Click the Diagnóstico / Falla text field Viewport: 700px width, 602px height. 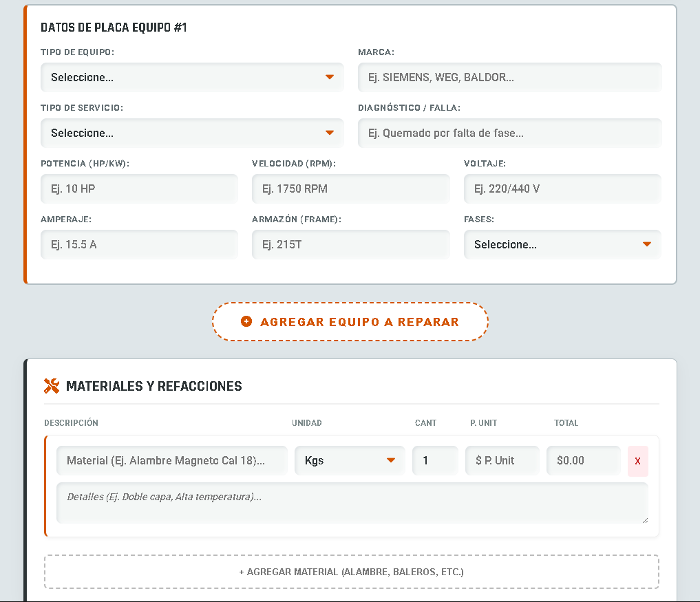(x=509, y=133)
